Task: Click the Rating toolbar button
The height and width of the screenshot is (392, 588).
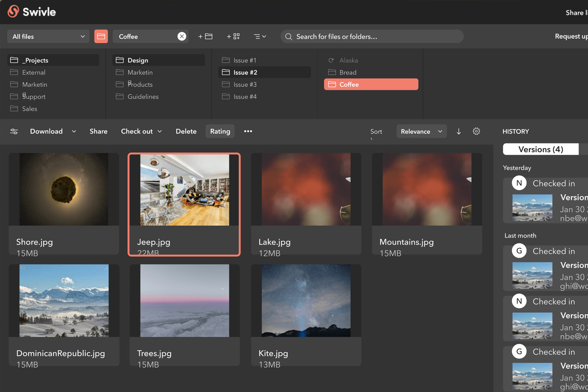Action: pyautogui.click(x=220, y=131)
